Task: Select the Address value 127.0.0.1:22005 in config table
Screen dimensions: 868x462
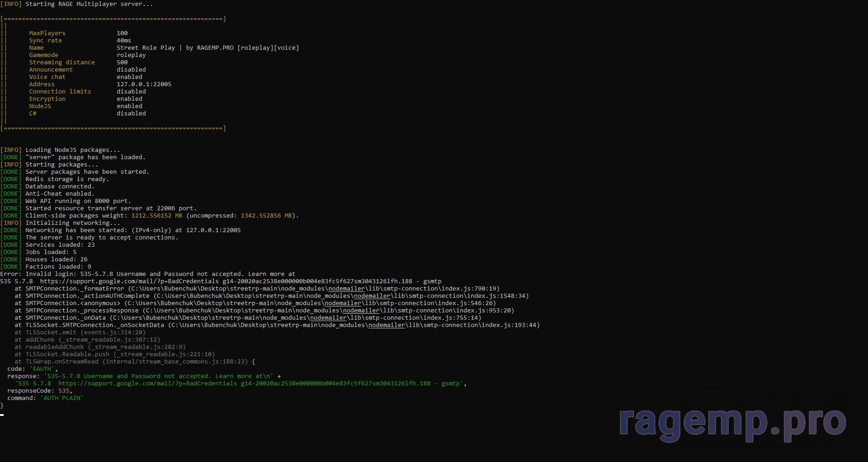Action: point(144,84)
